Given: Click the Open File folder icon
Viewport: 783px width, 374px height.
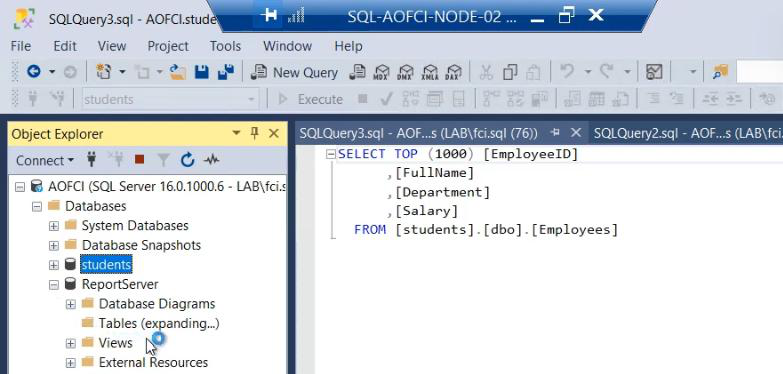Looking at the screenshot, I should click(178, 72).
